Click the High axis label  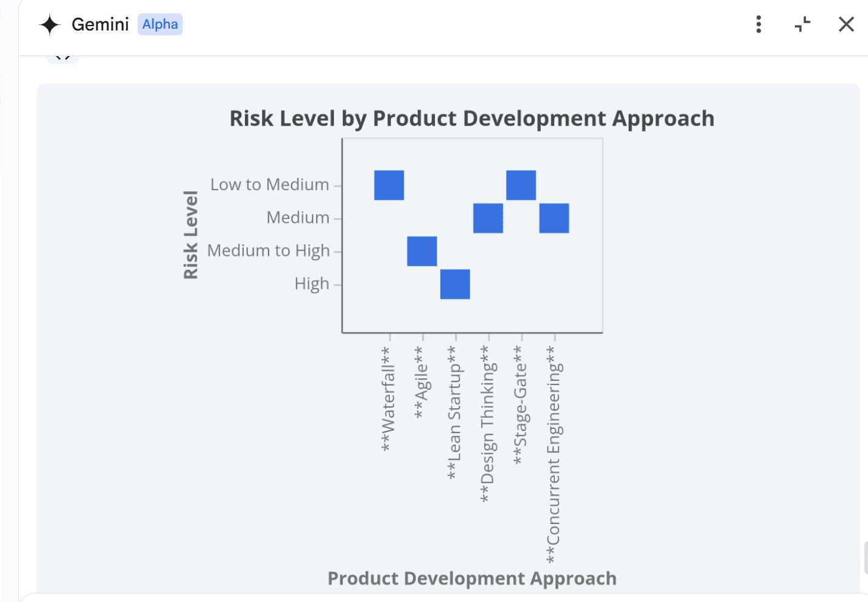[x=312, y=284]
